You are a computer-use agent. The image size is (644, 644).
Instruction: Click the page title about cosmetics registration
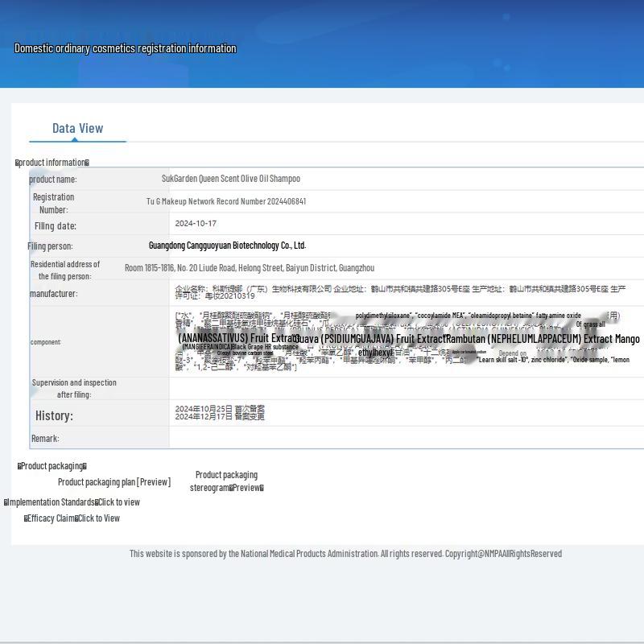click(126, 48)
